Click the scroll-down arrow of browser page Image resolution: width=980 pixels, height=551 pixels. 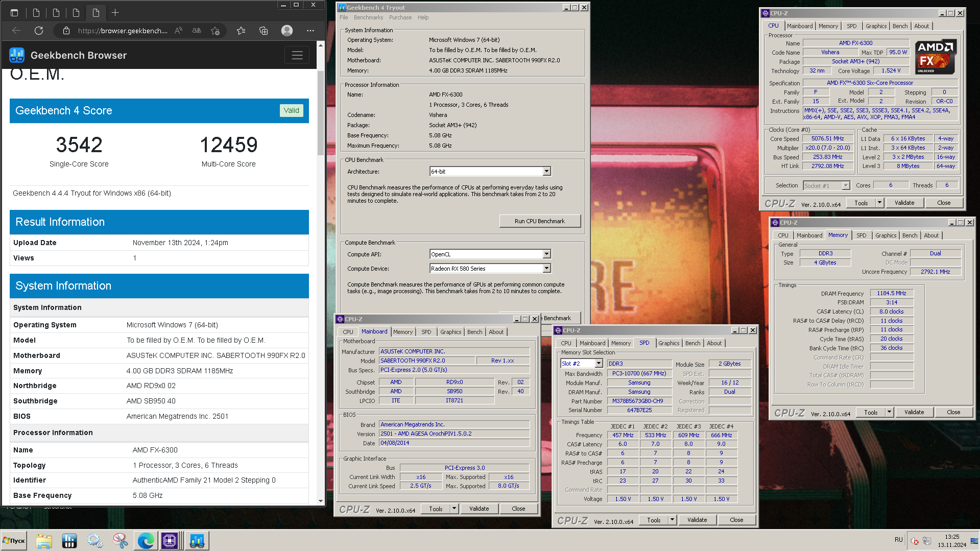[321, 501]
